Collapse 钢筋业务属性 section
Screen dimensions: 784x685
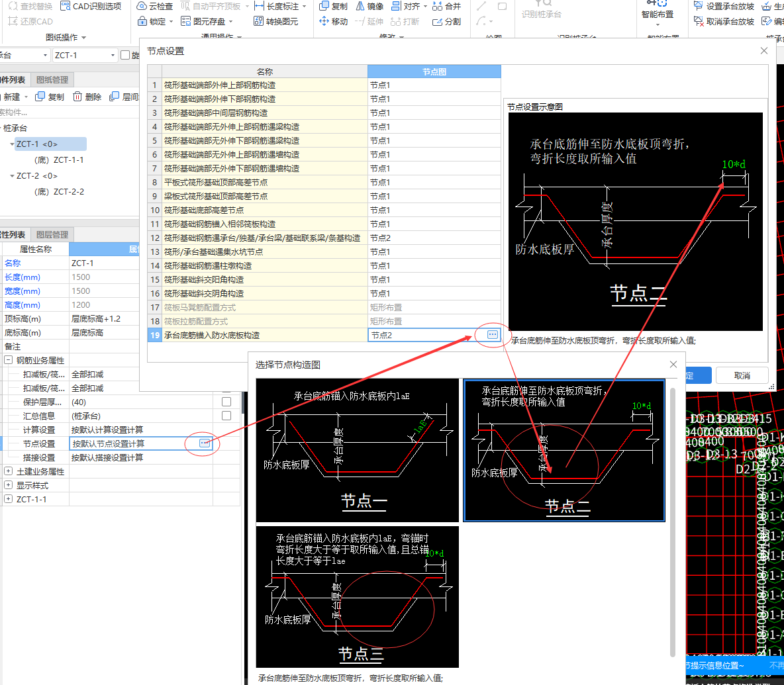tap(9, 360)
